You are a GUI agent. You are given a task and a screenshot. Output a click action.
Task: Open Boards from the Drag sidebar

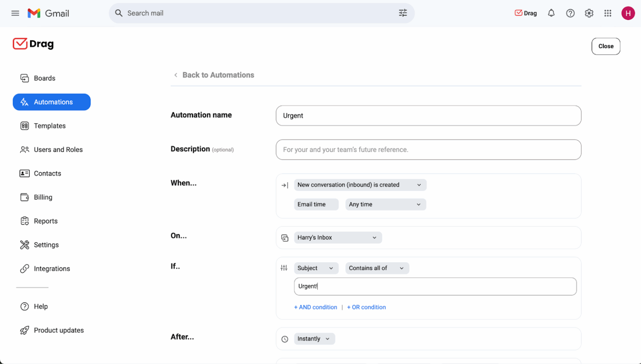pos(44,78)
